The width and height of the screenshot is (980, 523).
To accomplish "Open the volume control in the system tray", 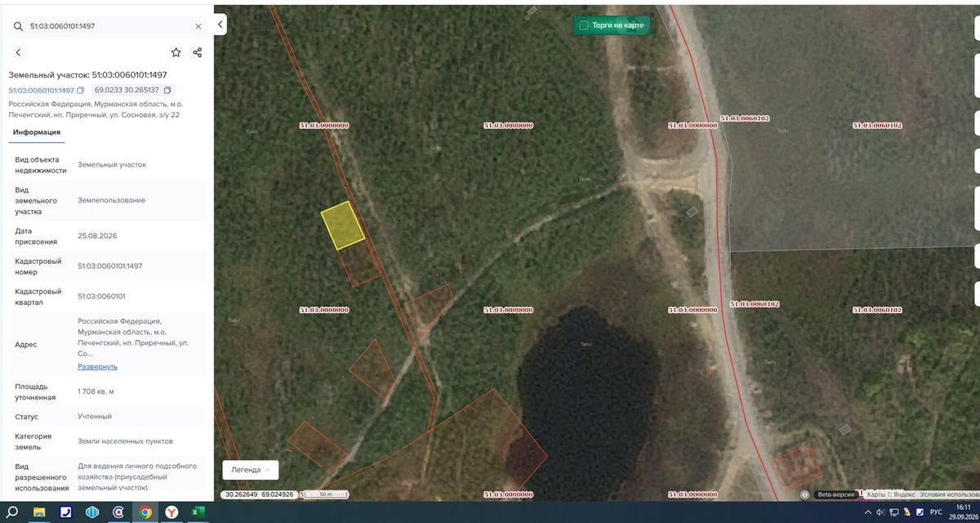I will click(x=879, y=512).
